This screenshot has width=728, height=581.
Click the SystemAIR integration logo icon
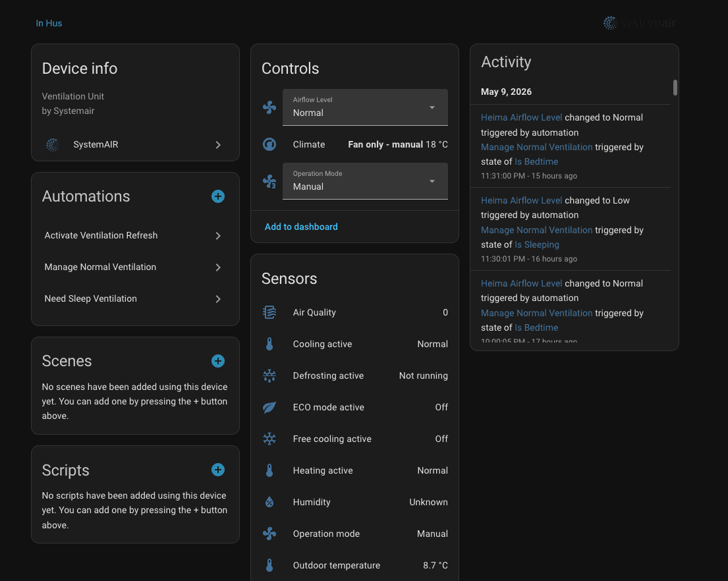click(53, 145)
